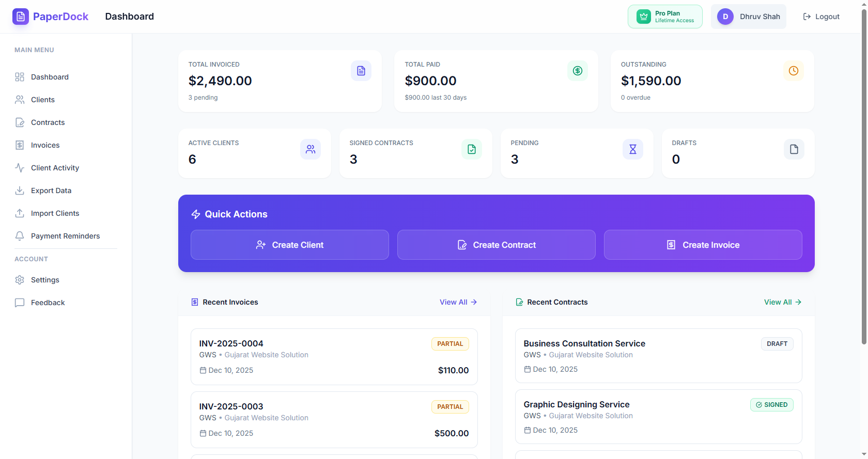Open Export Data page

(x=66, y=191)
